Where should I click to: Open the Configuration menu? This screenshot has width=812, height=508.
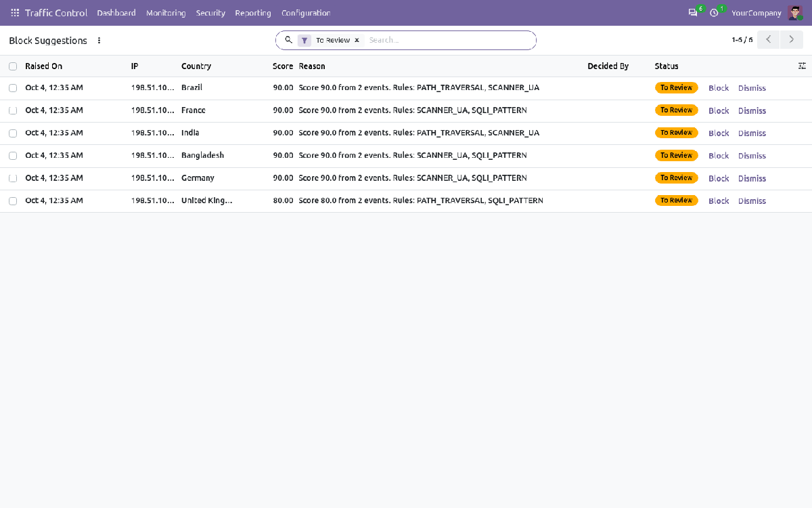tap(306, 13)
